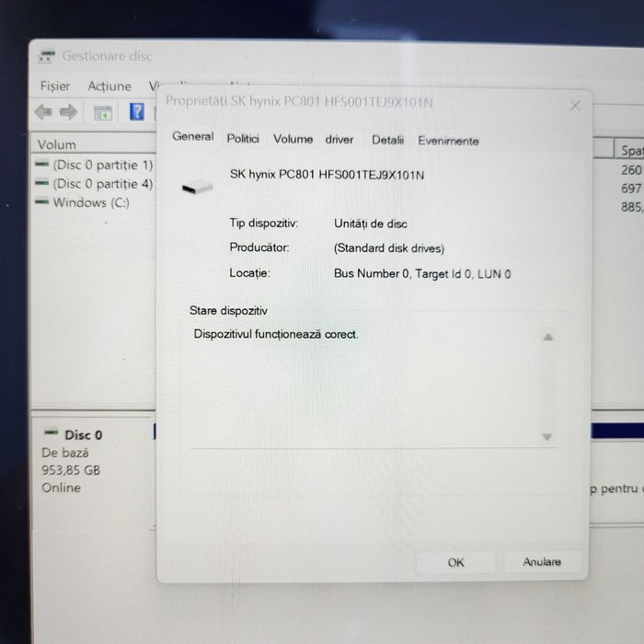Switch to the General tab
Image resolution: width=644 pixels, height=644 pixels.
click(x=193, y=136)
